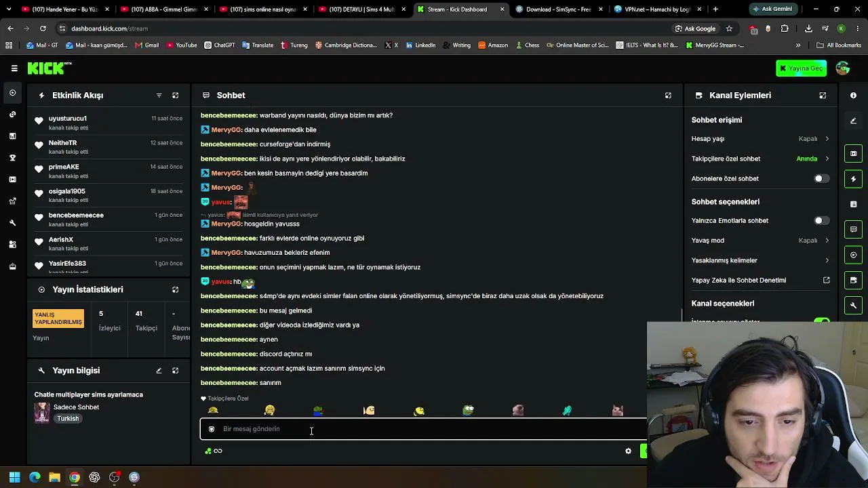This screenshot has height=488, width=868.
Task: Click the YANLIŞ YAPILANDIRILMIŞ status badge
Action: click(58, 319)
